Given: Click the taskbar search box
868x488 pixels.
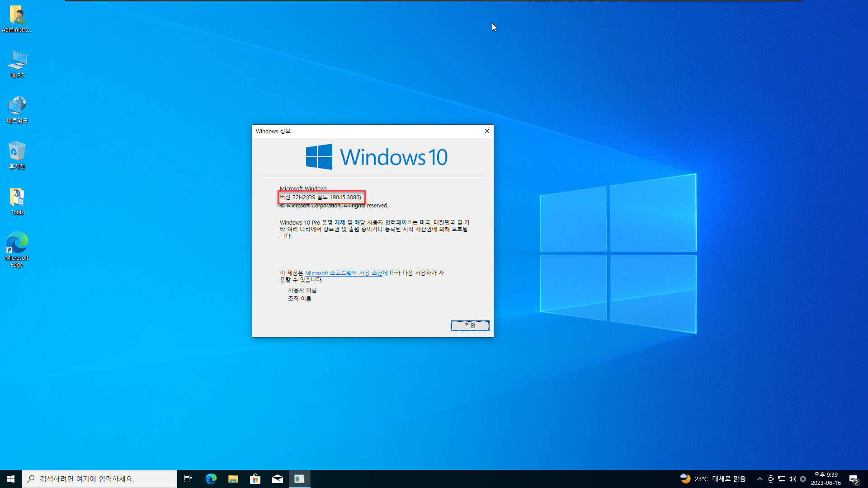Looking at the screenshot, I should (x=99, y=479).
